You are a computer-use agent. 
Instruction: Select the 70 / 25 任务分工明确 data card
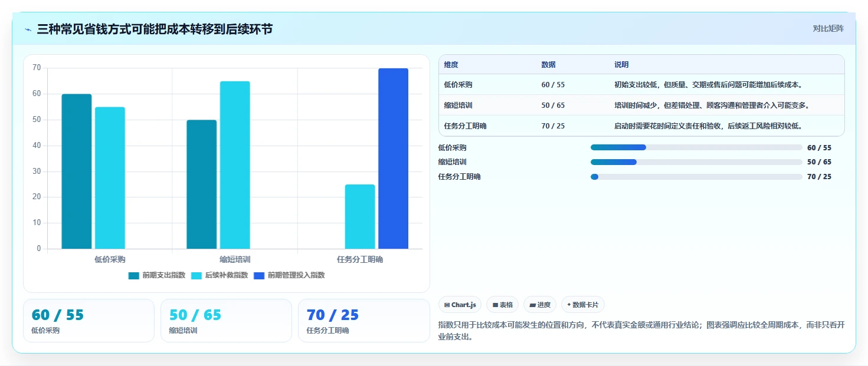[x=364, y=321]
